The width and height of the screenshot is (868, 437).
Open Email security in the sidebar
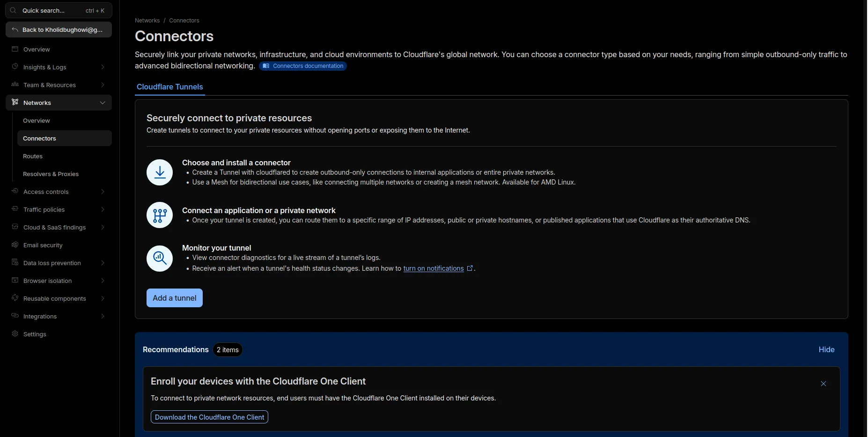[x=59, y=245]
